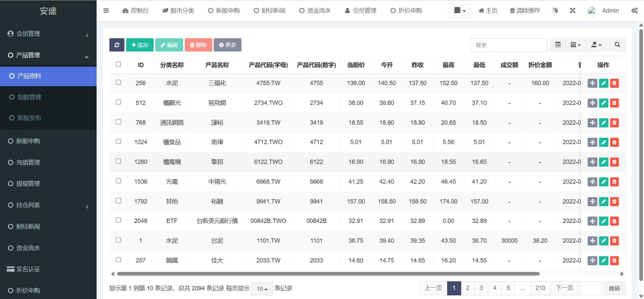Click red delete icon for row 512
644x299 pixels.
tap(614, 103)
